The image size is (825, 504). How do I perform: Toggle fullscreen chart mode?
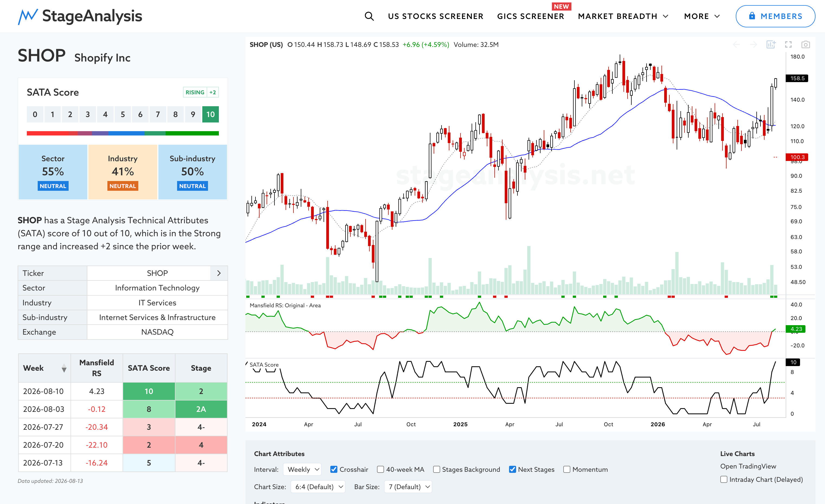click(x=788, y=44)
